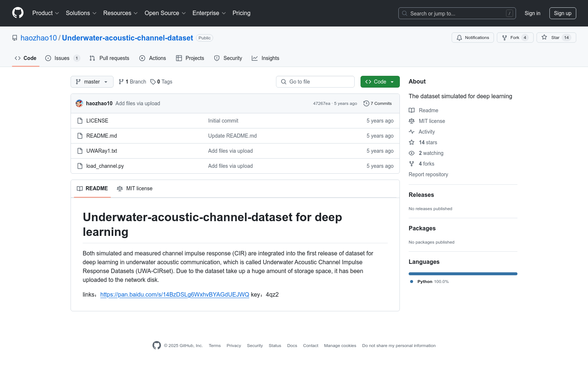
Task: Open the master branch dropdown
Action: click(x=92, y=82)
